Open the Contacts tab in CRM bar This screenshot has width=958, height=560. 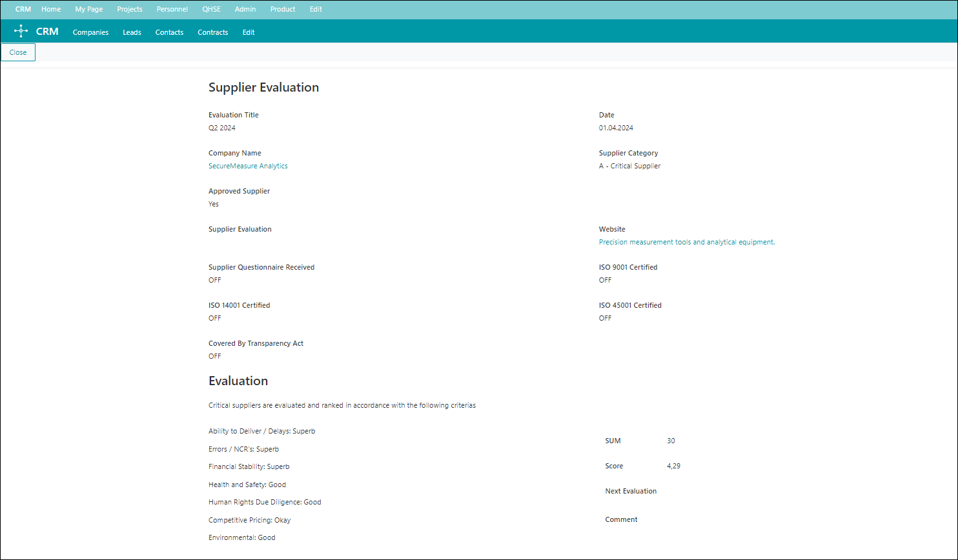169,32
